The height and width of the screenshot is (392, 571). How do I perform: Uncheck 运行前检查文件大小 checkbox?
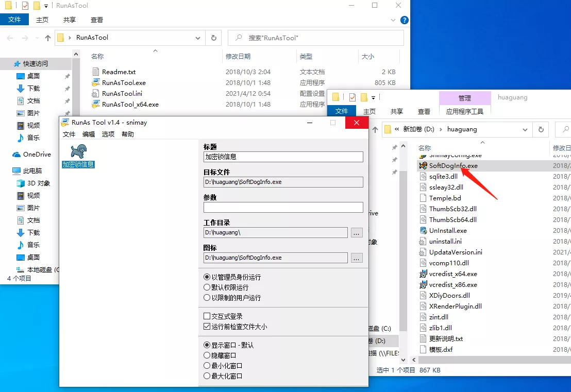pos(207,327)
